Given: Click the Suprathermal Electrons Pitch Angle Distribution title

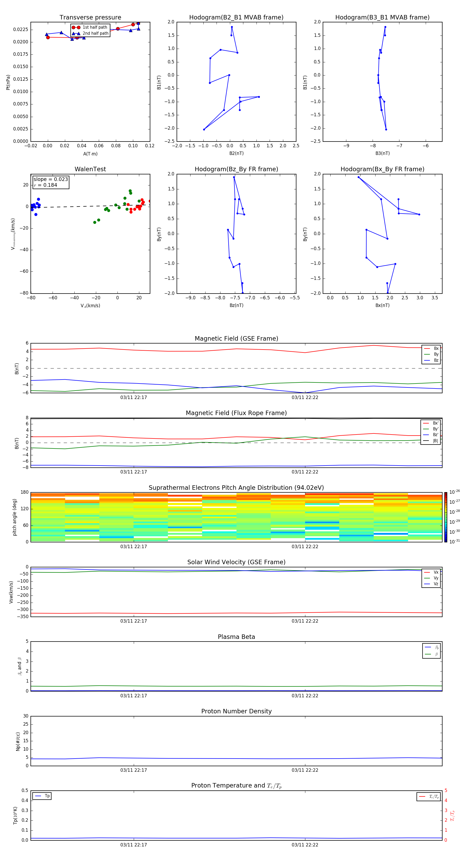Looking at the screenshot, I should click(x=236, y=488).
